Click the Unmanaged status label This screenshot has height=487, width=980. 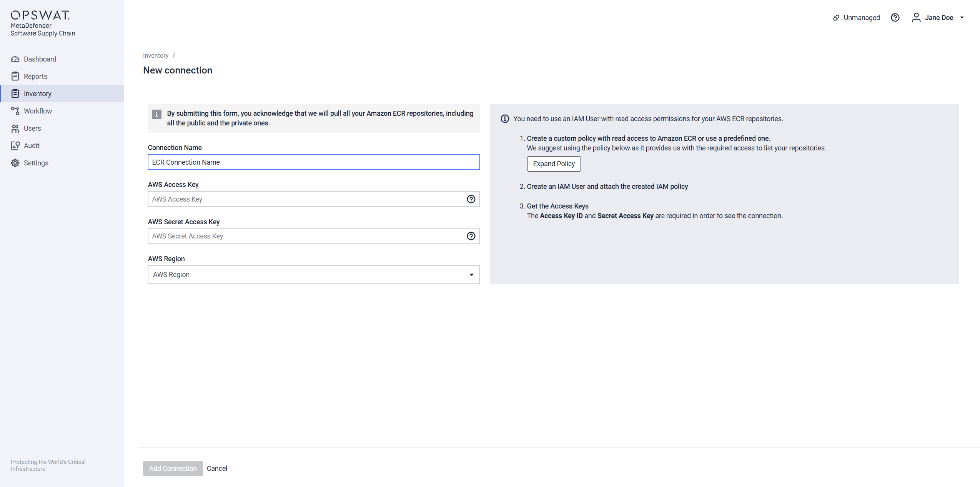tap(861, 18)
